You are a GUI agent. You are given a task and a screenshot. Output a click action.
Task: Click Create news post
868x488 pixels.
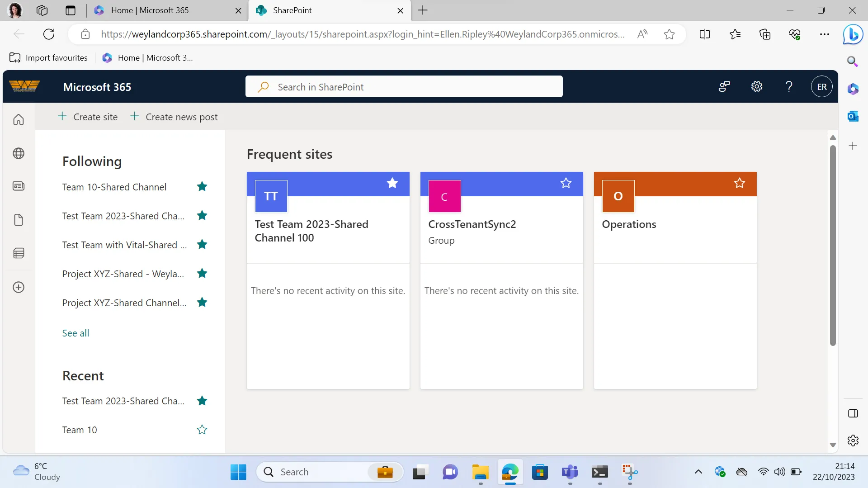[x=174, y=117]
